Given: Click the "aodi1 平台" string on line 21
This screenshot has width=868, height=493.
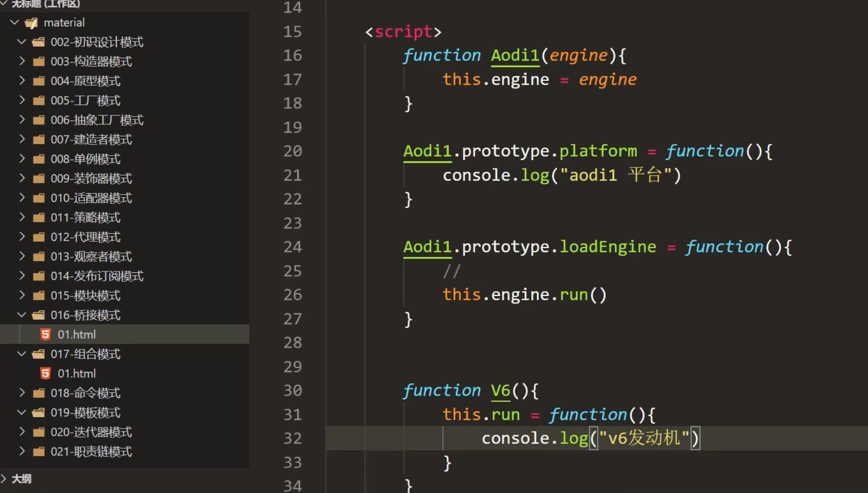Looking at the screenshot, I should point(616,175).
